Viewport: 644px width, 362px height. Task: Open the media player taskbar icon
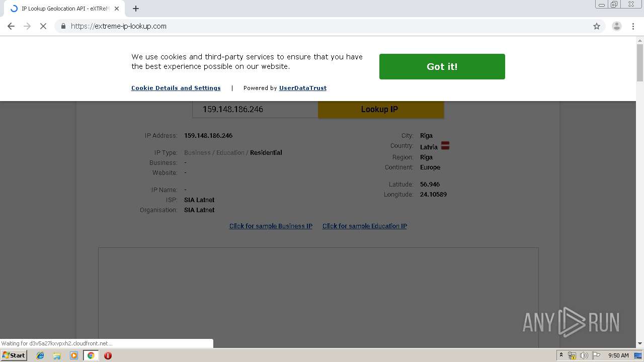[74, 355]
